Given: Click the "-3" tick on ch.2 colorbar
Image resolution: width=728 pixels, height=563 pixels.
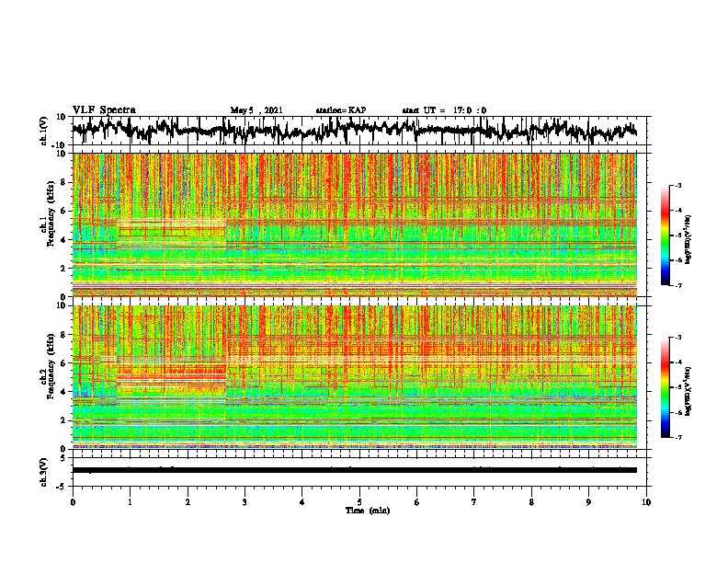Looking at the screenshot, I should tap(677, 338).
